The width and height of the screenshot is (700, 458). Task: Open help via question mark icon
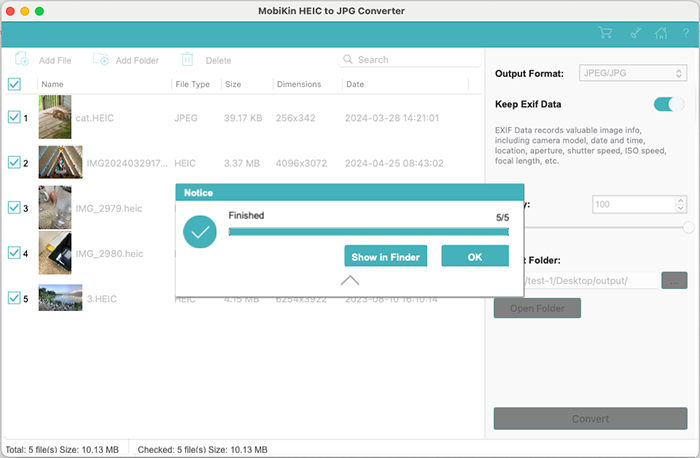[x=684, y=33]
